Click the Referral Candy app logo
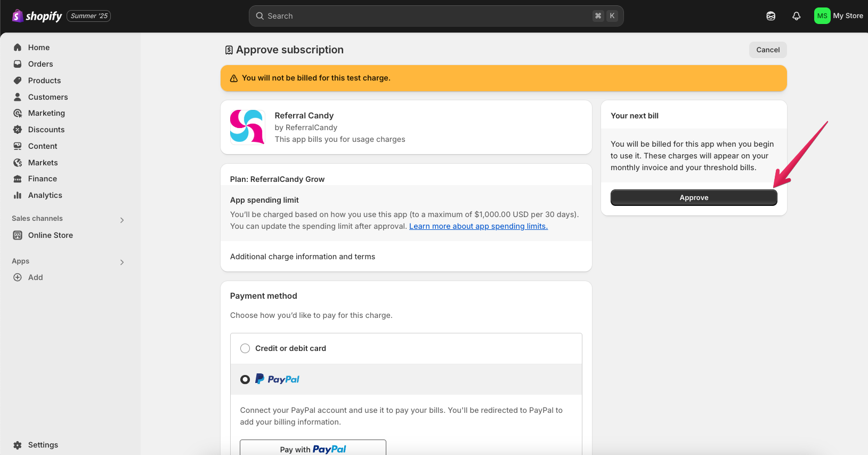Viewport: 868px width, 455px height. [247, 127]
